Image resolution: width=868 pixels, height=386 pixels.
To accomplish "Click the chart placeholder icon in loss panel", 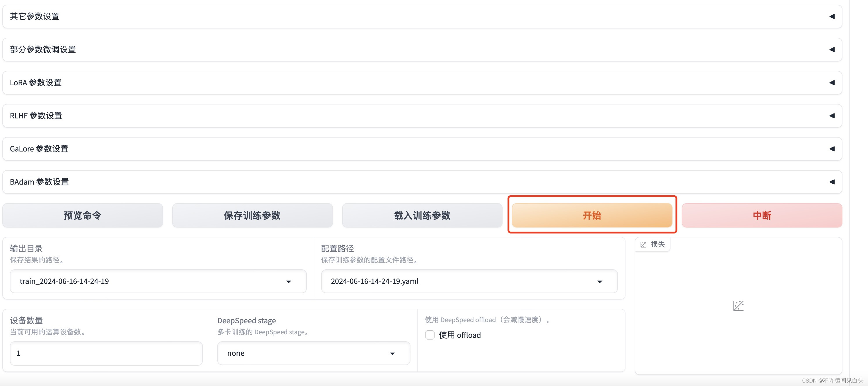I will pos(738,306).
